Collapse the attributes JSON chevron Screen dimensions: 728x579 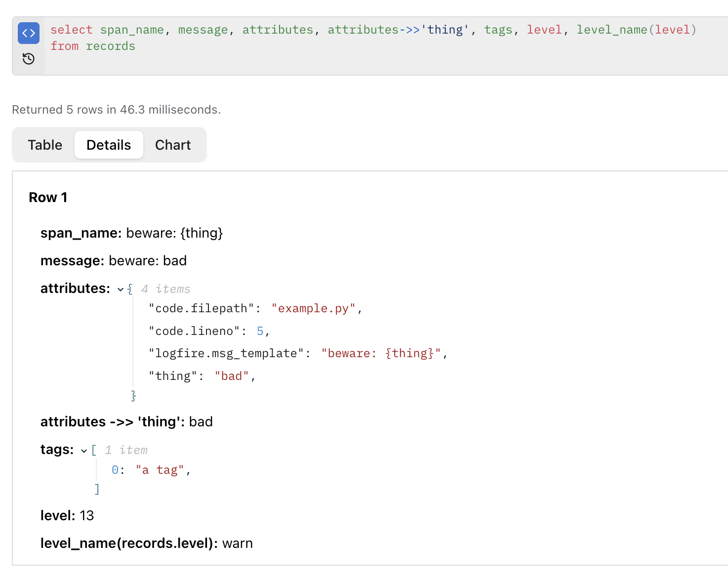click(x=121, y=289)
